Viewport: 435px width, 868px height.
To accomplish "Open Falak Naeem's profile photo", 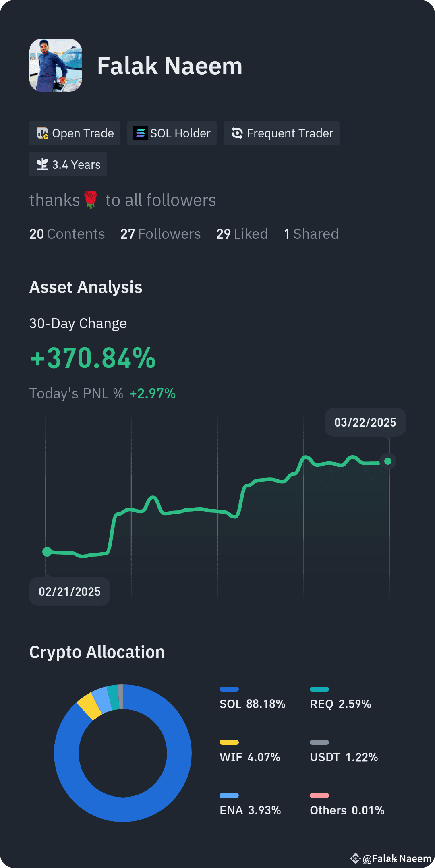I will [x=56, y=65].
